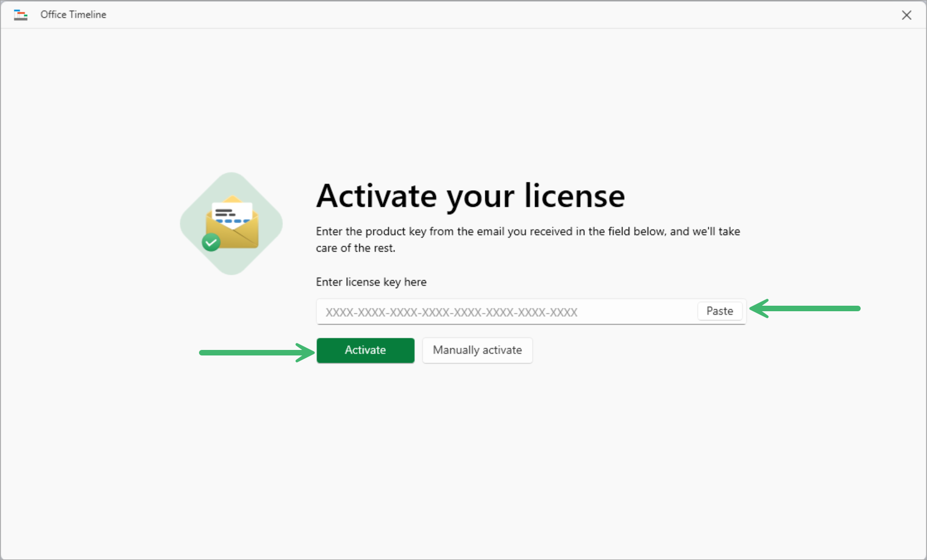
Task: Close the Office Timeline window
Action: (x=907, y=15)
